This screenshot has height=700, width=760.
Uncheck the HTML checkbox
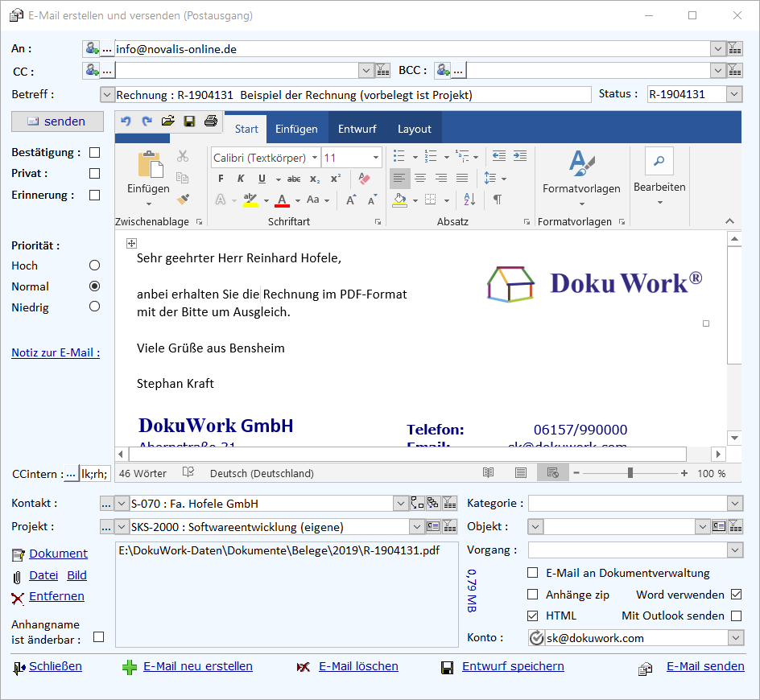[532, 616]
